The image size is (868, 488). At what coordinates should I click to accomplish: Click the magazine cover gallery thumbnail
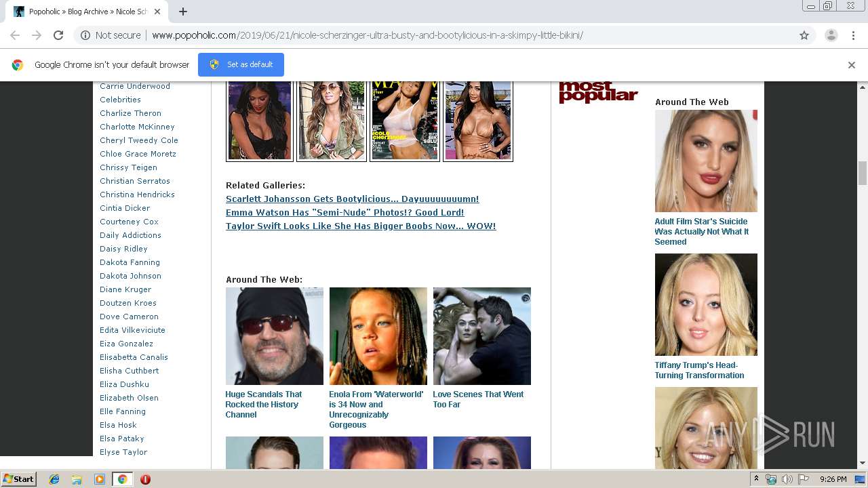click(405, 121)
